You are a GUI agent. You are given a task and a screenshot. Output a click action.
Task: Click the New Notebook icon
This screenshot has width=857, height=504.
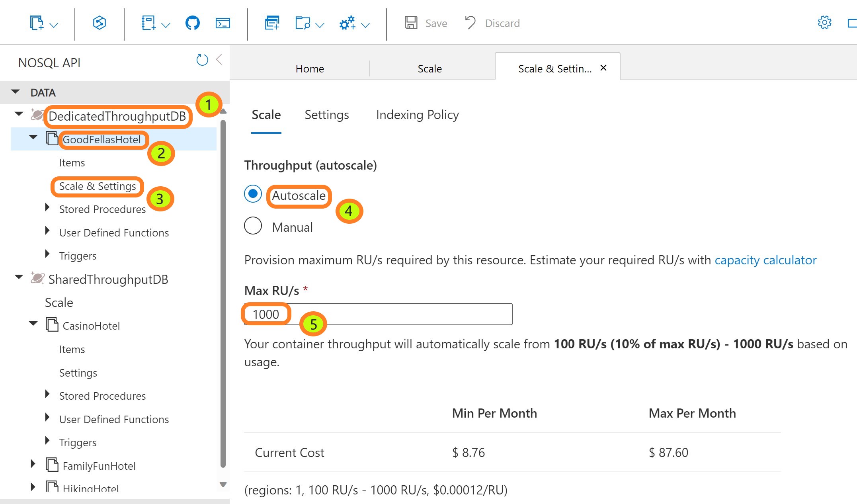pos(148,23)
